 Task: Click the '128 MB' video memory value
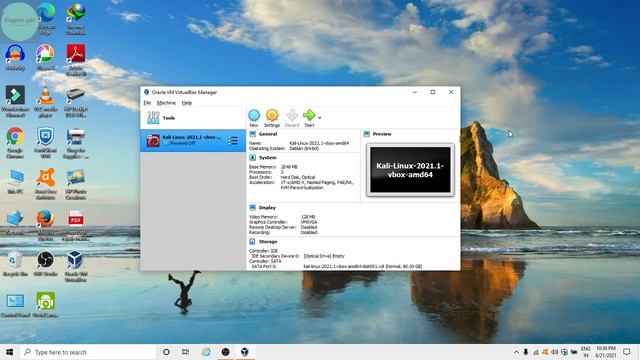click(x=308, y=217)
